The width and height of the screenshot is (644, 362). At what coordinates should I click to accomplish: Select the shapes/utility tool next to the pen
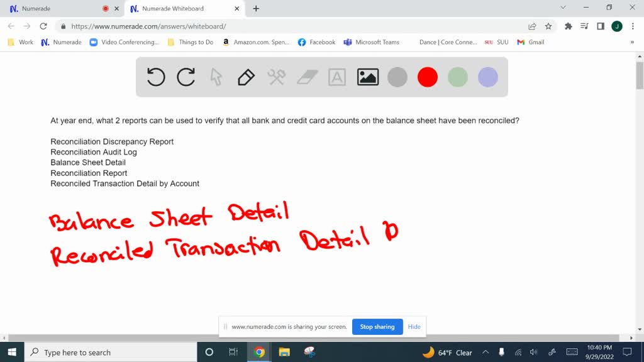pyautogui.click(x=275, y=77)
